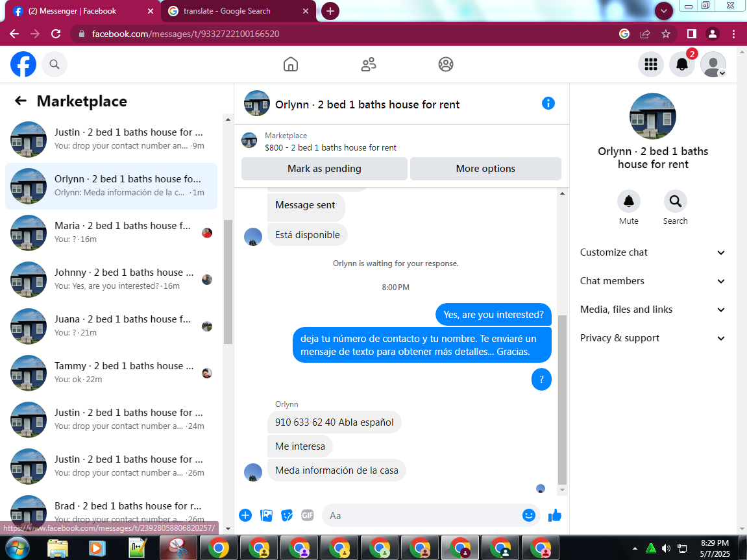The height and width of the screenshot is (560, 747).
Task: Open Snipping Tool in taskbar
Action: 178,548
